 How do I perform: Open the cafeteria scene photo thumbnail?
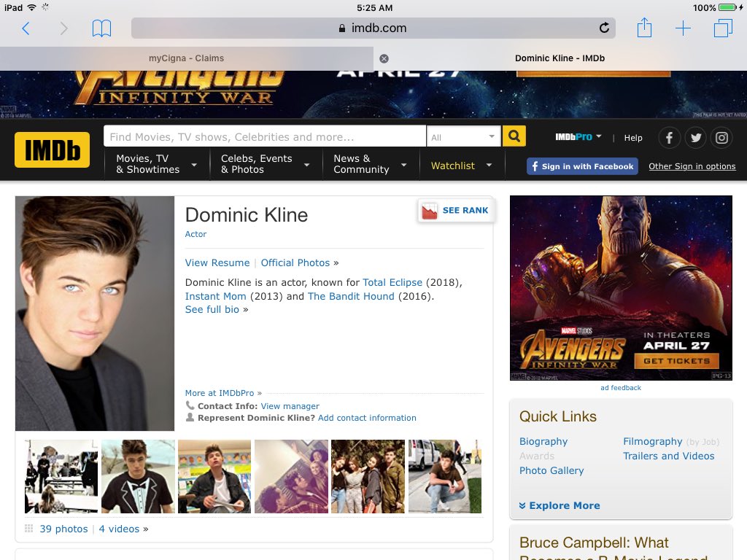61,476
